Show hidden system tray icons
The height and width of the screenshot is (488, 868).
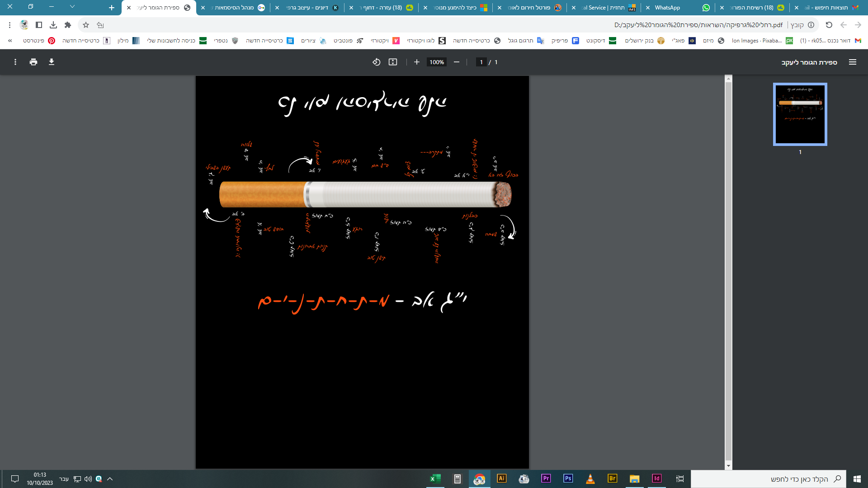coord(110,479)
